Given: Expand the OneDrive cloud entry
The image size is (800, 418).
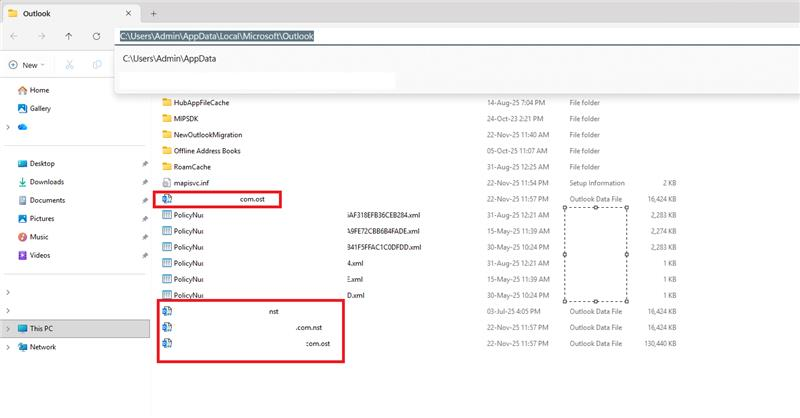Looking at the screenshot, I should (8, 127).
